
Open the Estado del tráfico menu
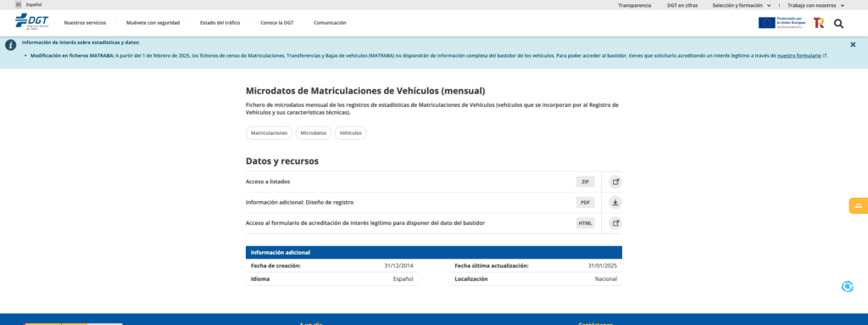pyautogui.click(x=220, y=23)
